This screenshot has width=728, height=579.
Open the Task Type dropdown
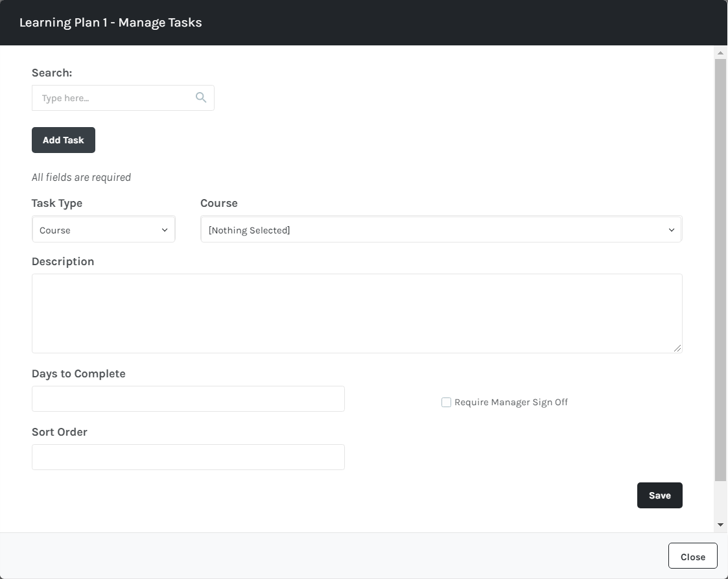pyautogui.click(x=104, y=230)
